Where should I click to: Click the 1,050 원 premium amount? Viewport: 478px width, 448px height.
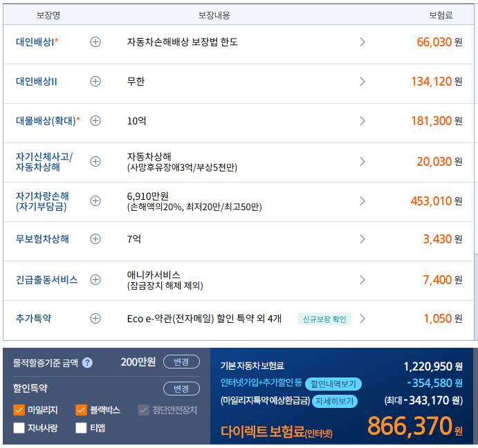coord(443,319)
